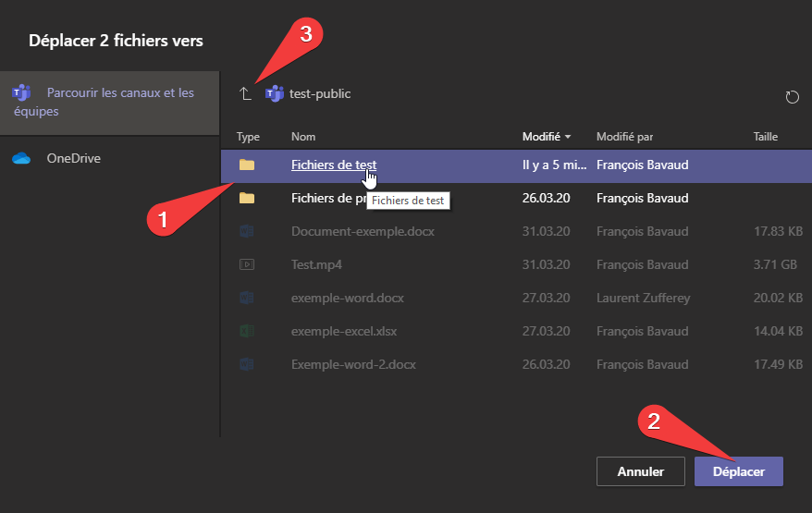Sort list by the Nom column header
The width and height of the screenshot is (812, 513).
303,137
